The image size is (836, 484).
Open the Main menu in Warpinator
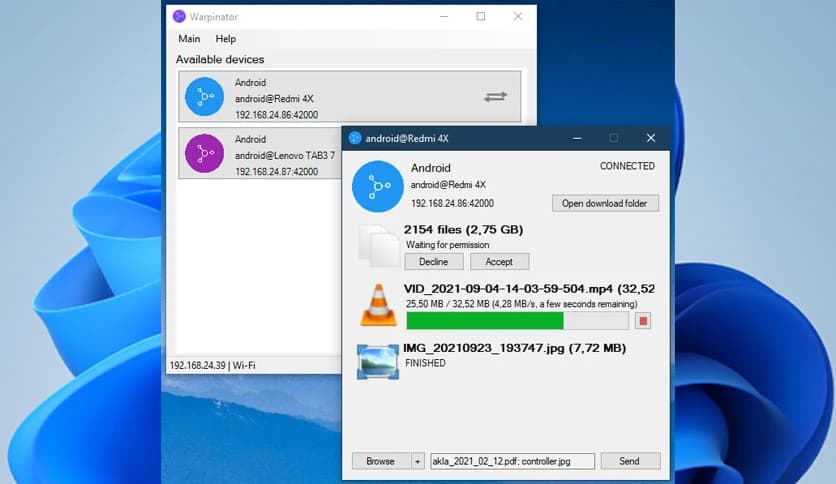[x=189, y=39]
